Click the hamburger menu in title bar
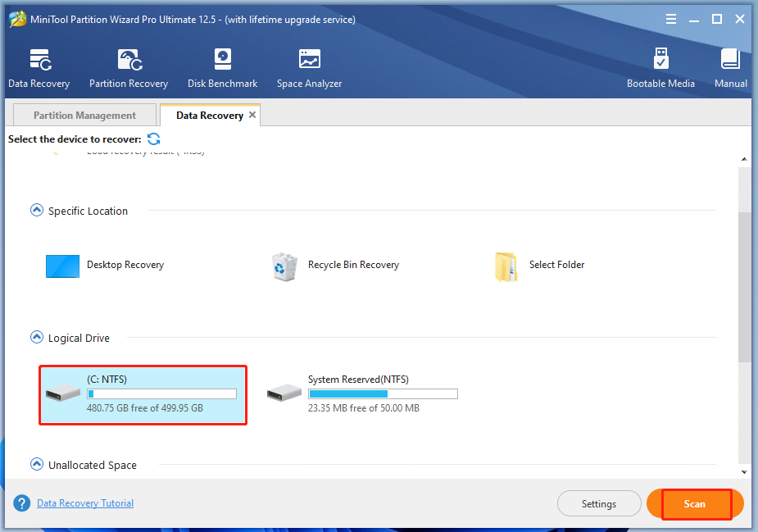Screen dimensions: 758x532 click(x=670, y=20)
